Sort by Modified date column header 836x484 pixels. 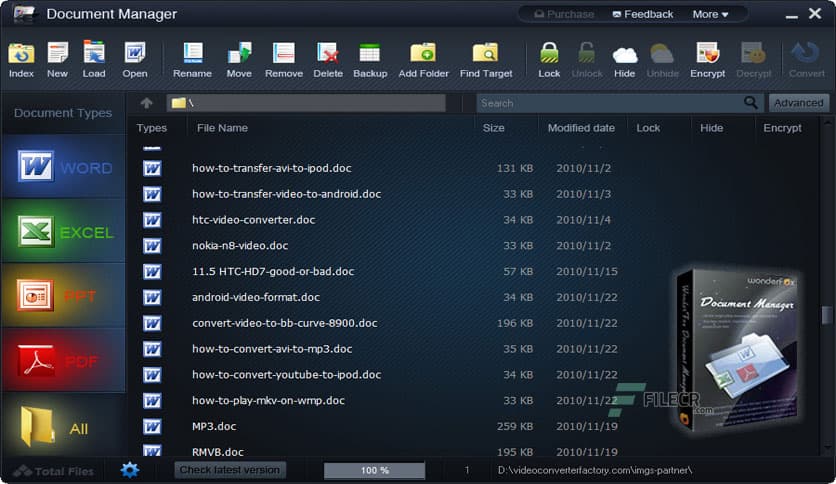point(581,128)
